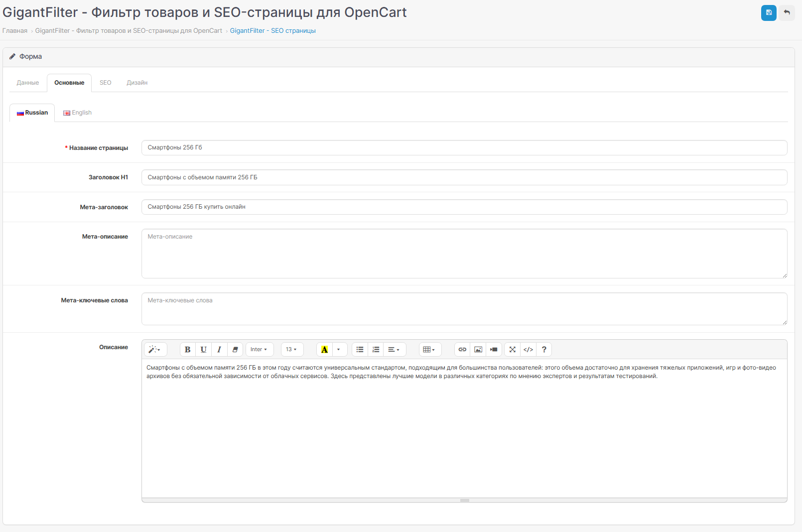Open editor help question mark

click(x=544, y=350)
